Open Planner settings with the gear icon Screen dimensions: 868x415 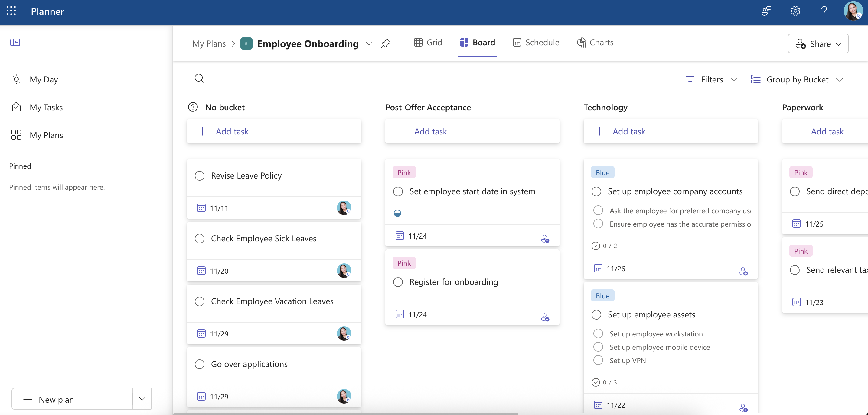(795, 11)
